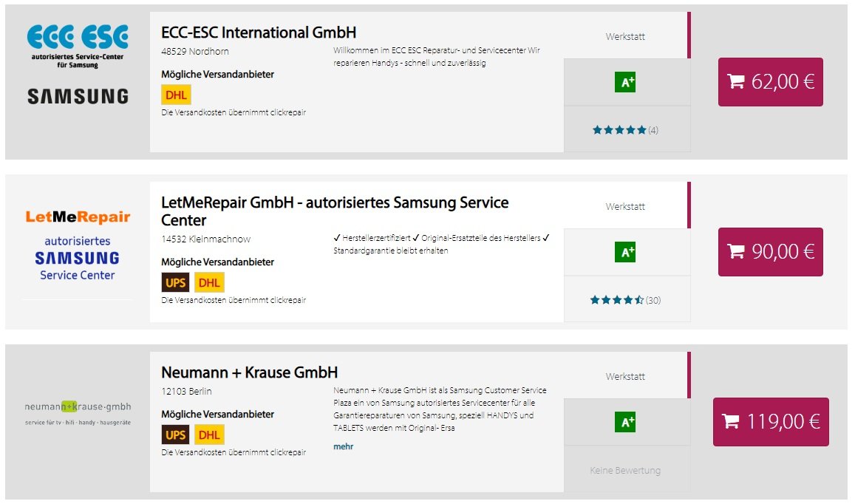This screenshot has width=855, height=504.
Task: Add the 119,00 € repair offer to cart
Action: click(x=771, y=422)
